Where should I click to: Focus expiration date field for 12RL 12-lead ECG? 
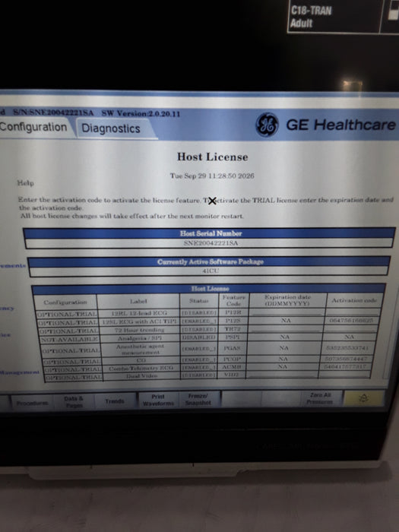click(287, 312)
